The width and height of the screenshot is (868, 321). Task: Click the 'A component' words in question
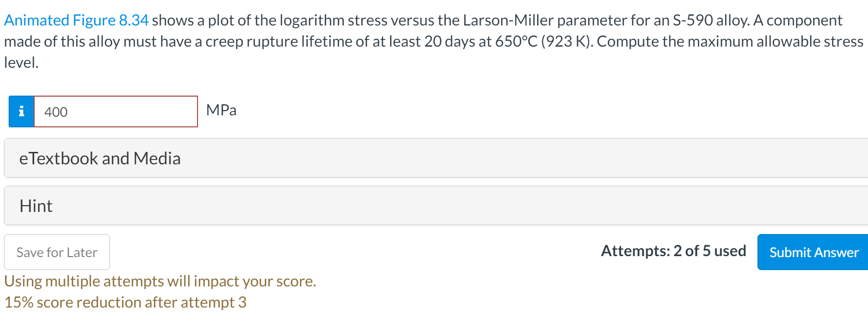tap(797, 20)
